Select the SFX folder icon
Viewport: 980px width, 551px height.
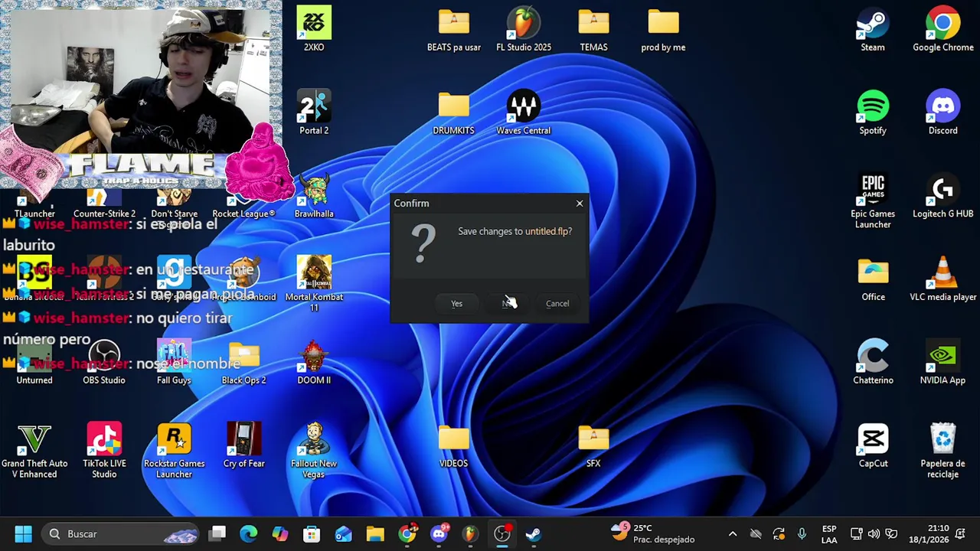pyautogui.click(x=593, y=445)
